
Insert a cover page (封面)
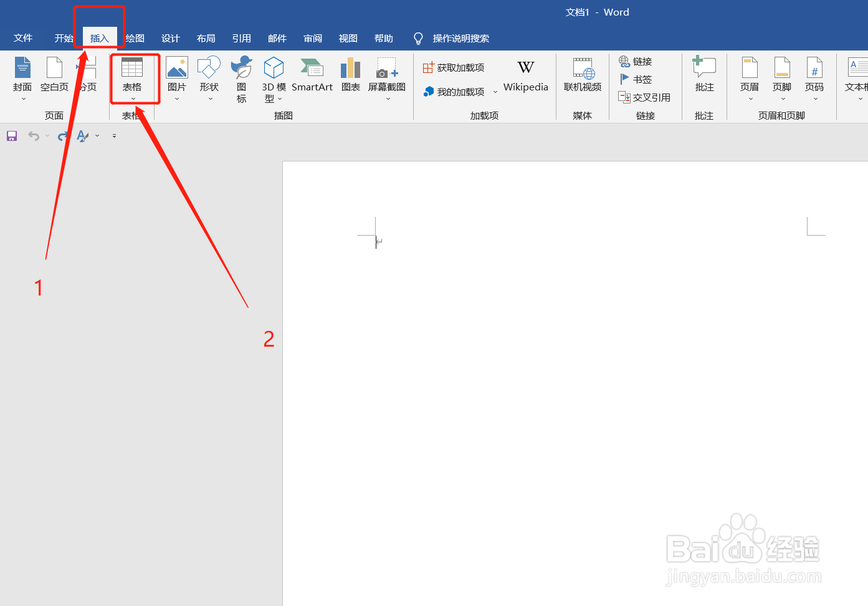click(x=22, y=75)
